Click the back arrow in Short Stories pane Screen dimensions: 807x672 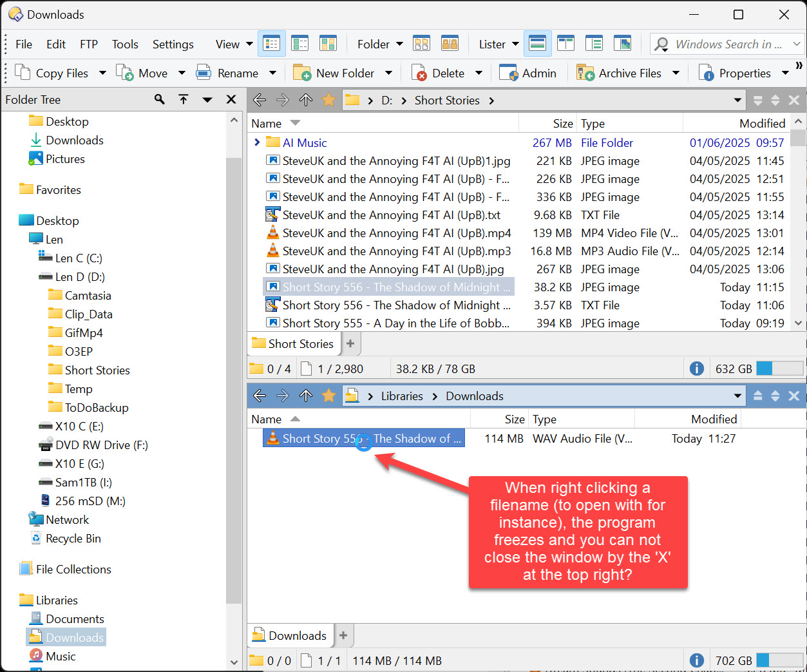(260, 100)
